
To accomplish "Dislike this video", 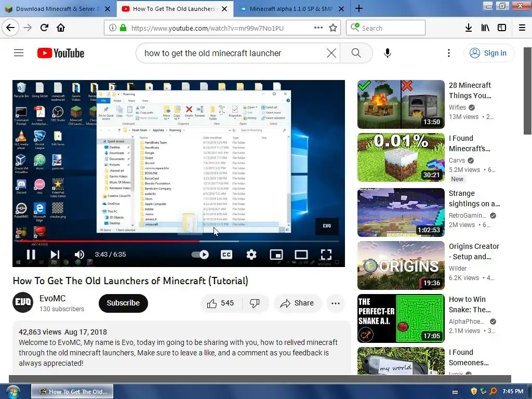I will (255, 303).
